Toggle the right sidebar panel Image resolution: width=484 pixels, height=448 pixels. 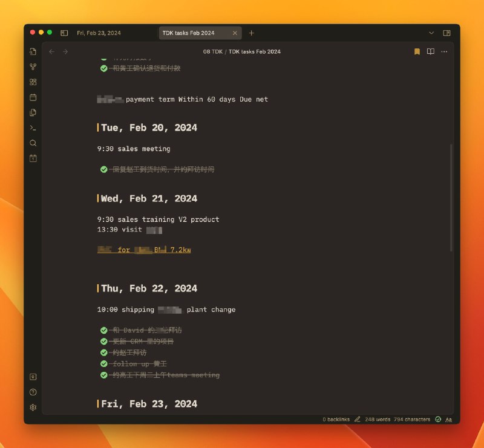click(446, 33)
